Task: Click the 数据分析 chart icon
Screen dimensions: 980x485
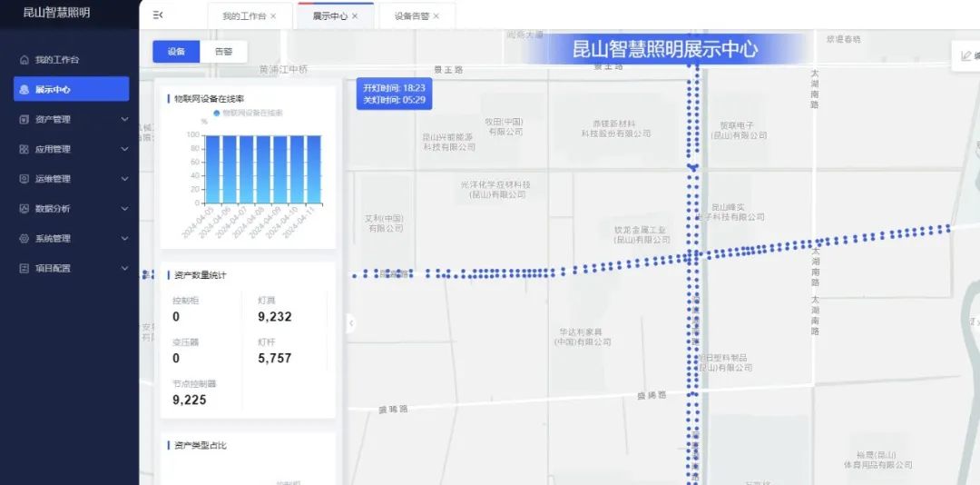Action: [24, 209]
